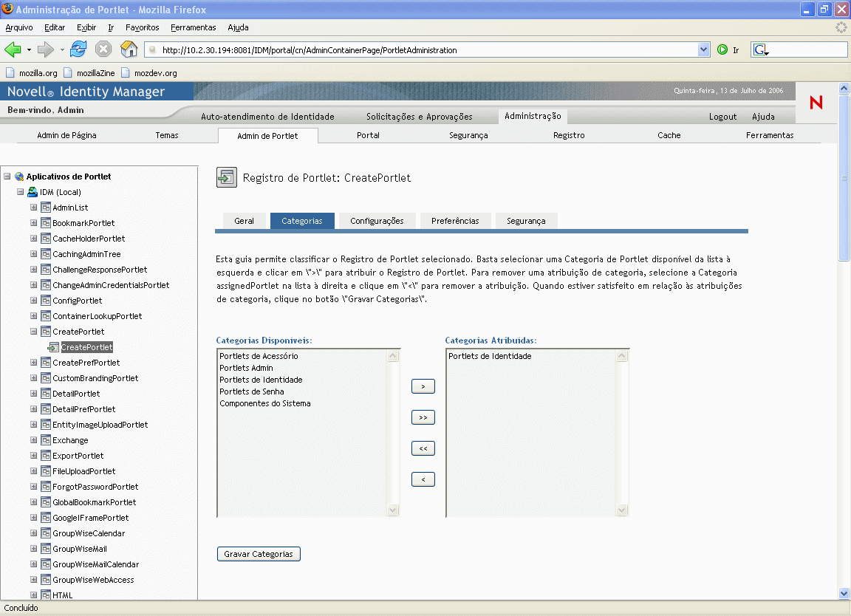Reload the page with the refresh icon

[x=78, y=49]
